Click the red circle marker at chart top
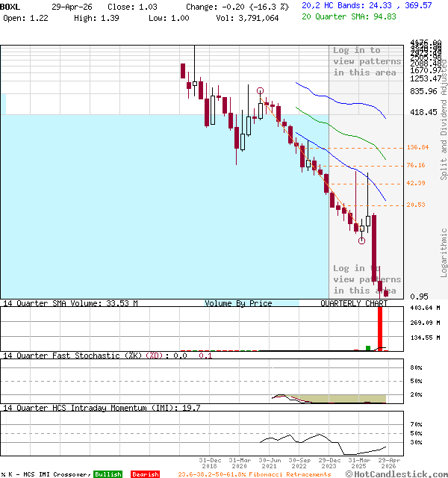448x478 pixels. [261, 90]
